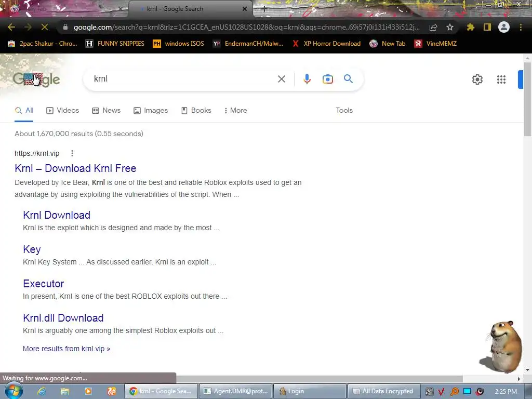Open Google quick settings gear

(477, 79)
